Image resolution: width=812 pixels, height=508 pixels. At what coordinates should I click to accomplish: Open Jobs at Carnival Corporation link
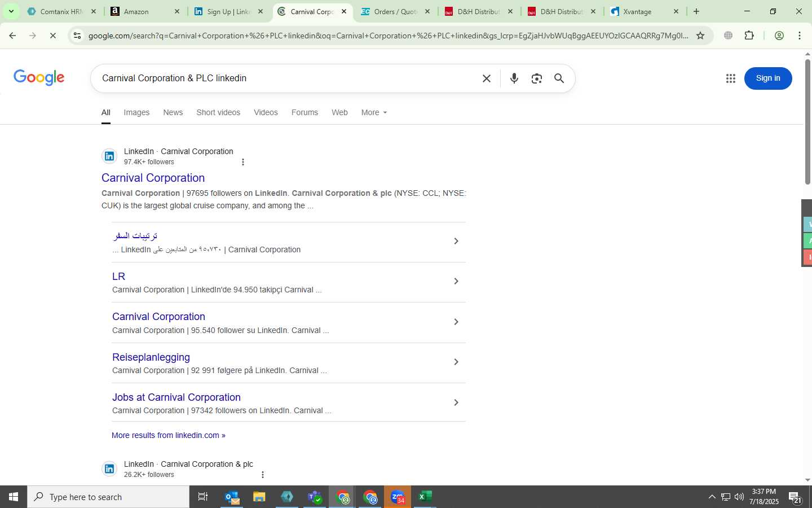tap(176, 397)
